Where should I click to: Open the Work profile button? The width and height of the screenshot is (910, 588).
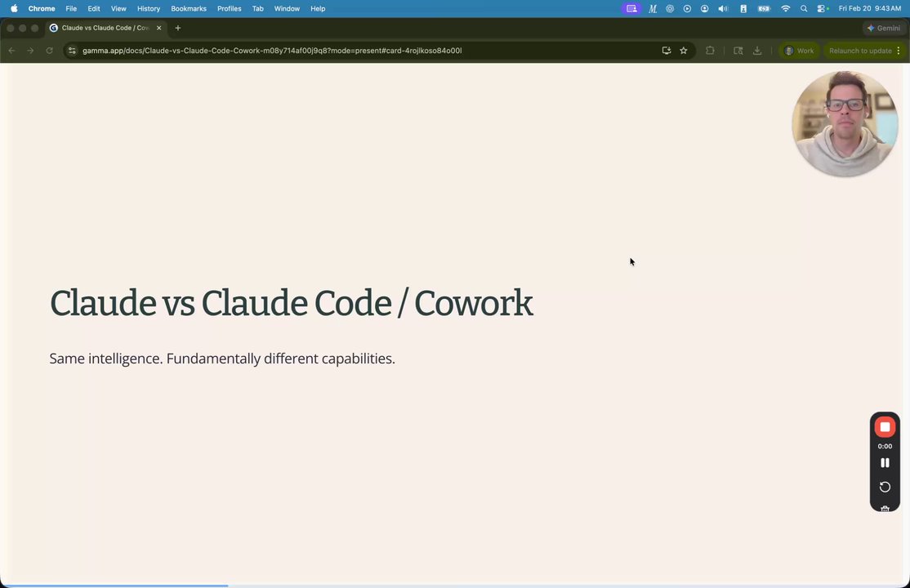click(x=799, y=51)
